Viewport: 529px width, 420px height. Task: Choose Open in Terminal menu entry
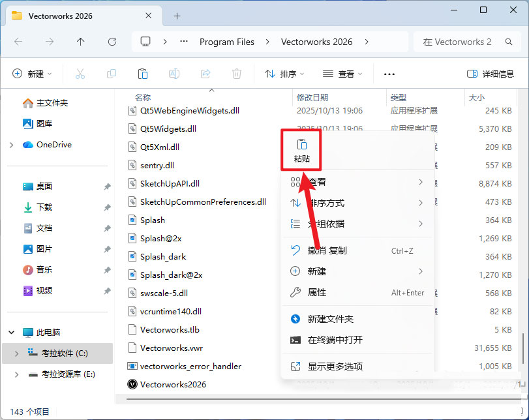(357, 340)
